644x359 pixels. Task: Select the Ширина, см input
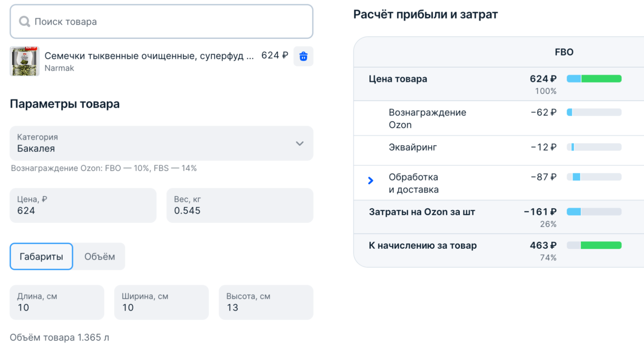pyautogui.click(x=161, y=302)
